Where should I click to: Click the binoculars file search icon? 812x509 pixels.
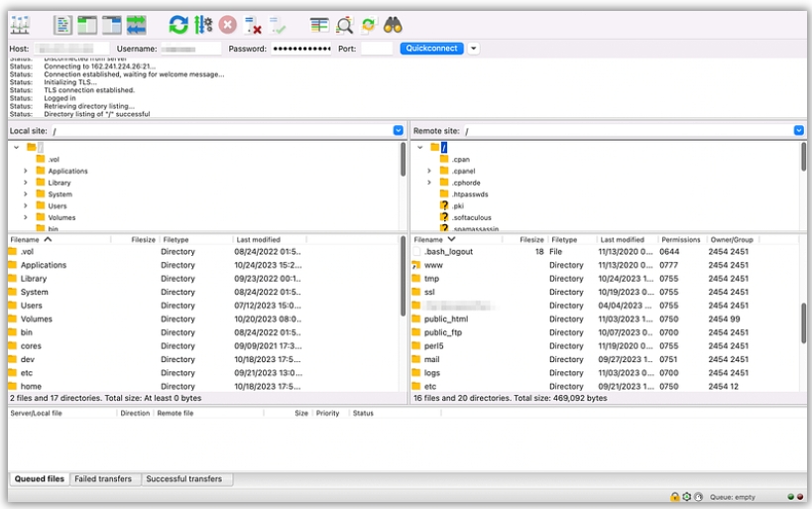pos(394,25)
